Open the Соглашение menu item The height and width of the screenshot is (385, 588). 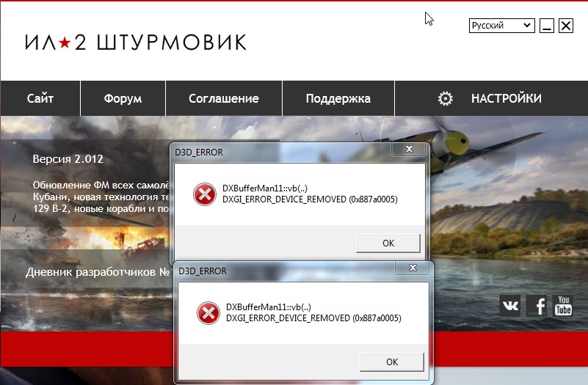[223, 98]
